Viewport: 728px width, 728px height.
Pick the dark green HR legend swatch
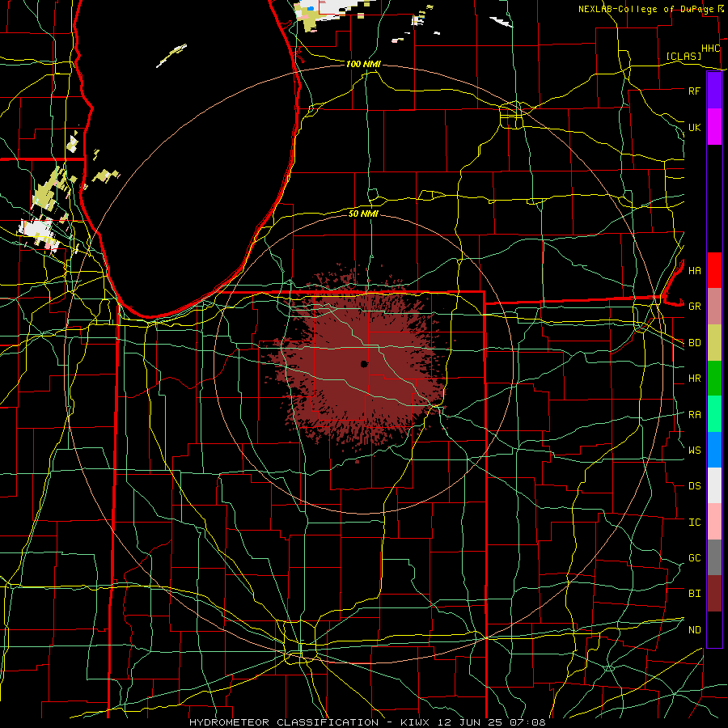click(714, 379)
